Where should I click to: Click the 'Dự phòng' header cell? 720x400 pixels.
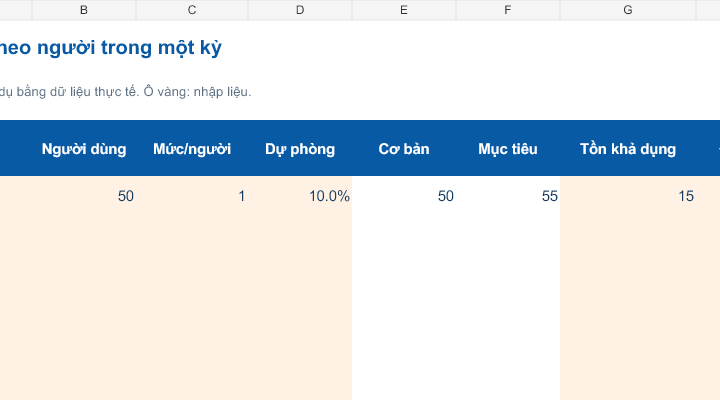300,149
